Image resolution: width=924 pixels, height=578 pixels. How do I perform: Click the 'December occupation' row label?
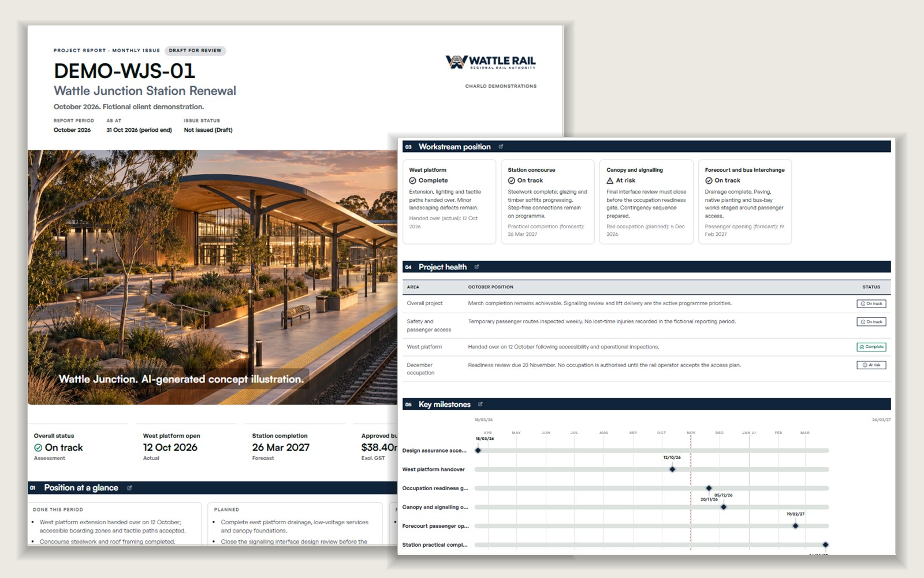[x=420, y=369]
